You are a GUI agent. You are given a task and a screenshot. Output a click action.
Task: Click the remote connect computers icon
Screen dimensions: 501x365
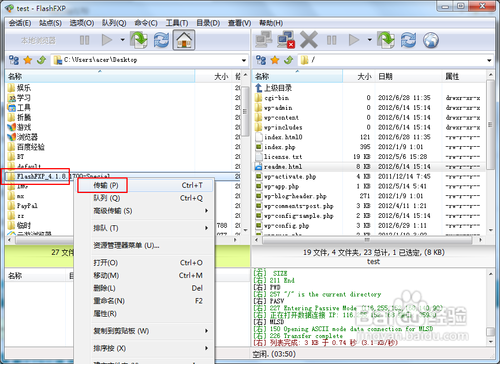click(264, 40)
